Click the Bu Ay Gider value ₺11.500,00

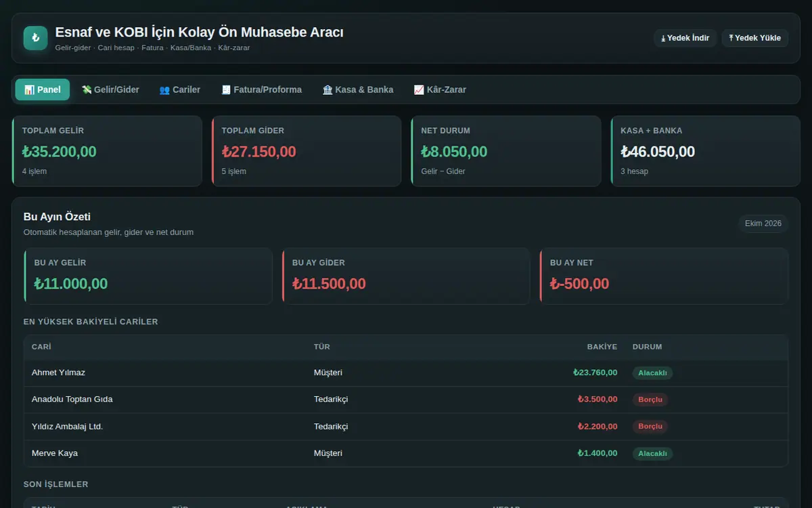[x=329, y=284]
